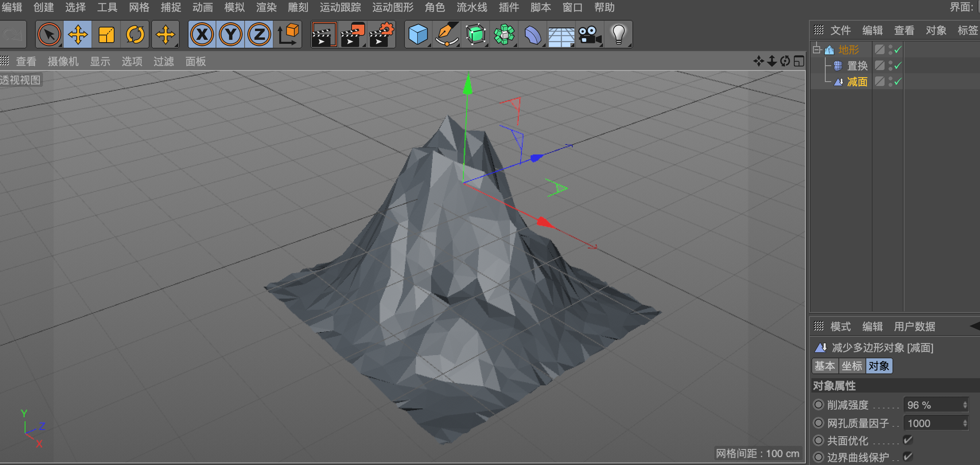Toggle 共面优化 checkbox

[908, 440]
